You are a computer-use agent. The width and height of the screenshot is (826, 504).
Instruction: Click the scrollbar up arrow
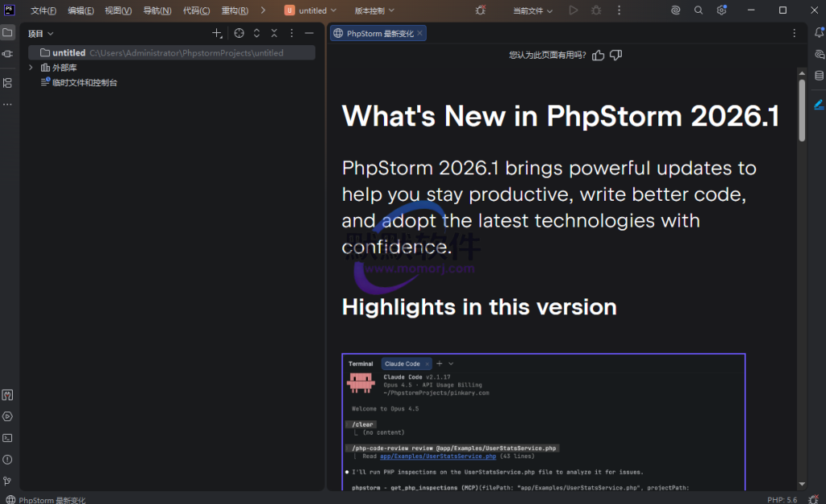[802, 73]
